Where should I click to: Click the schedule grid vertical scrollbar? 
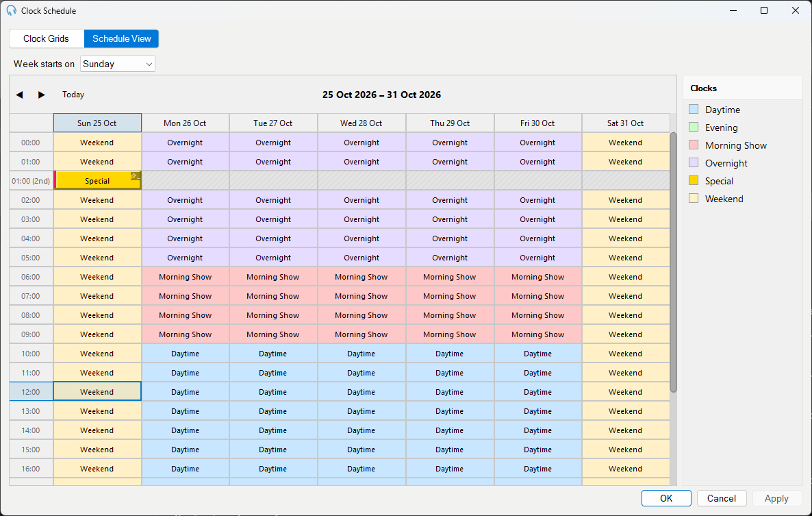click(x=673, y=262)
